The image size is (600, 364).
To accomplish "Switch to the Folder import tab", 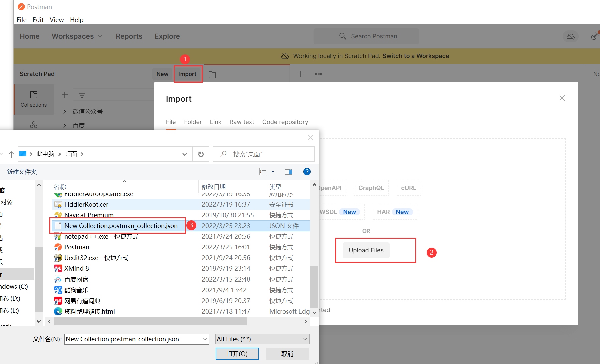I will [x=193, y=122].
